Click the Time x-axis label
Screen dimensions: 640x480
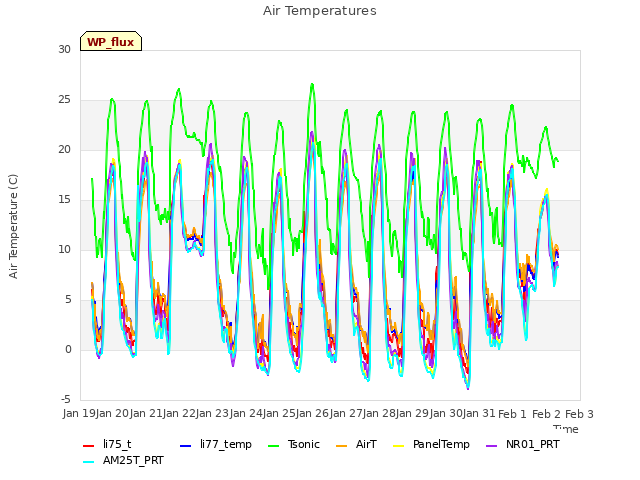(566, 429)
